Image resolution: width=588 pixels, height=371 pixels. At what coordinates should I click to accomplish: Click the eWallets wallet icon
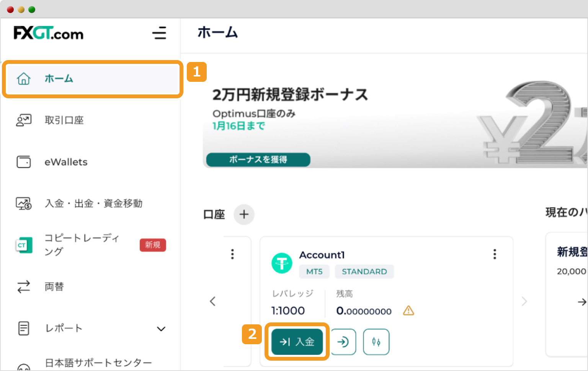click(24, 162)
